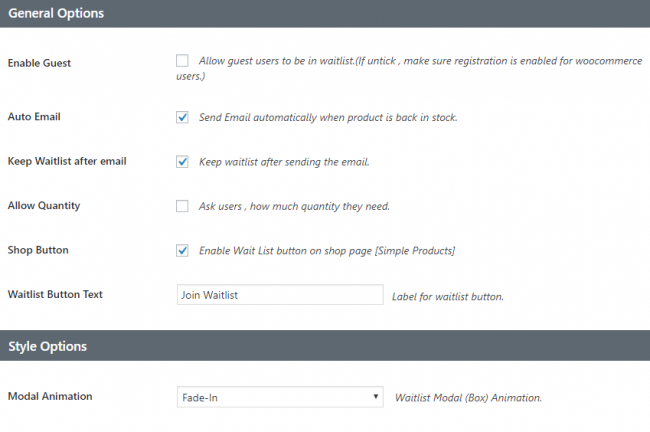
Task: Click 'Enable Wait List button on shop page' description
Action: [x=327, y=250]
